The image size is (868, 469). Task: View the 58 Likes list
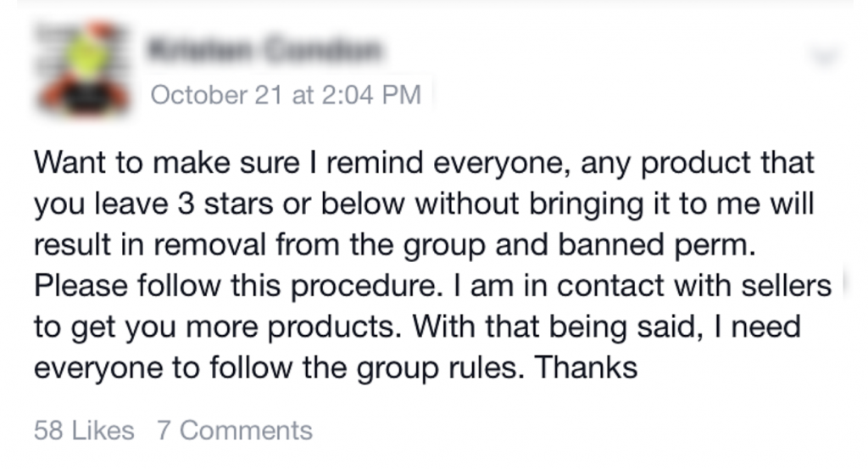(x=84, y=430)
